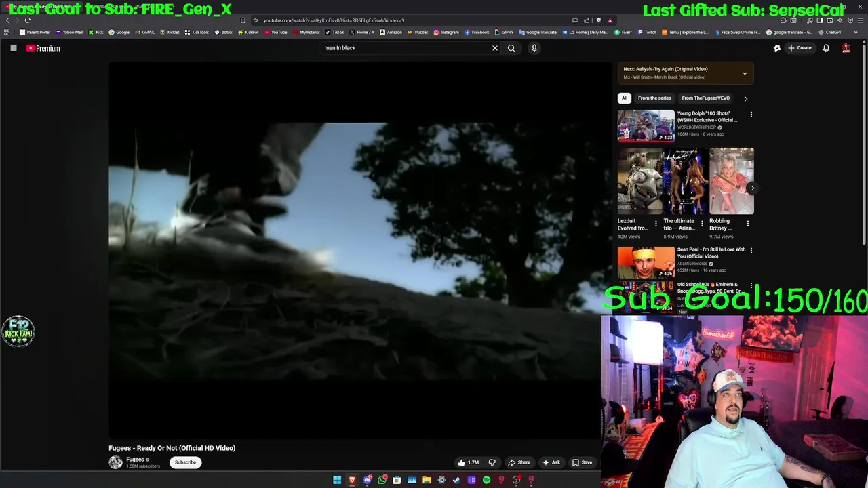Share the video
Image resolution: width=868 pixels, height=488 pixels.
(x=519, y=462)
